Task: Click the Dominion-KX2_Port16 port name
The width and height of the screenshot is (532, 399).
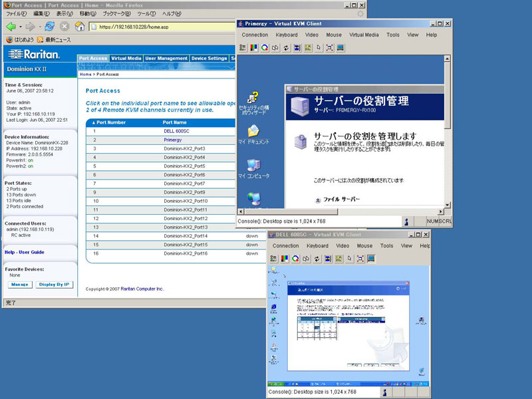Action: (186, 254)
